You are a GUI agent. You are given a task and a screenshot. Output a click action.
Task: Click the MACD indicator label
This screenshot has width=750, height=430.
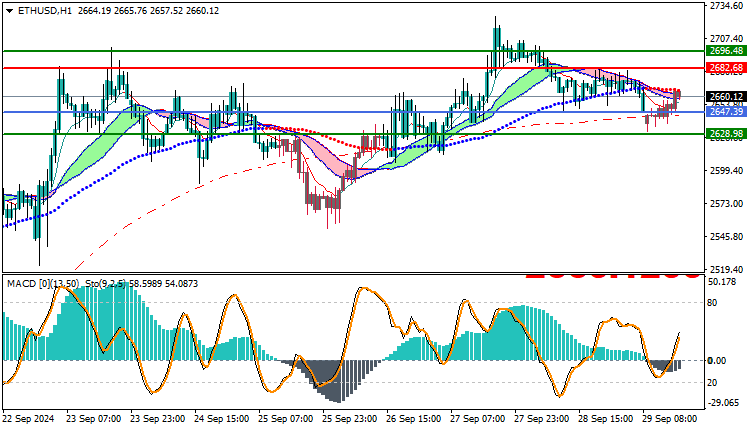(x=43, y=284)
